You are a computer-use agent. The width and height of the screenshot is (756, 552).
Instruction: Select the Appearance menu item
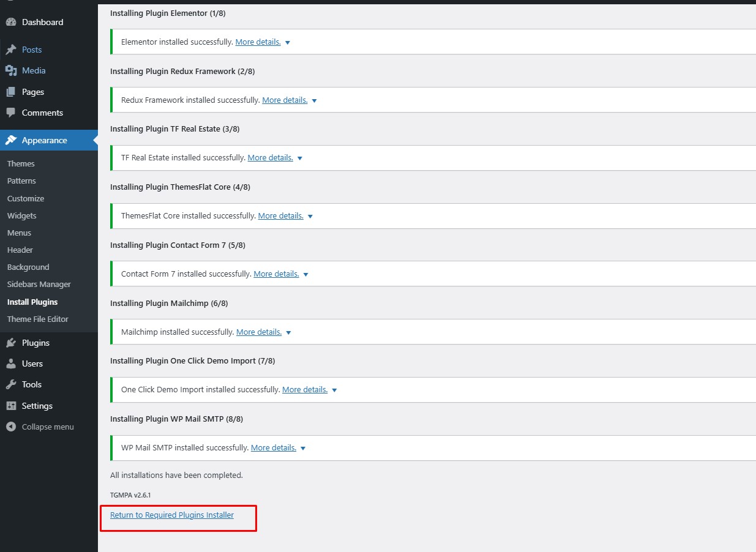[49, 140]
